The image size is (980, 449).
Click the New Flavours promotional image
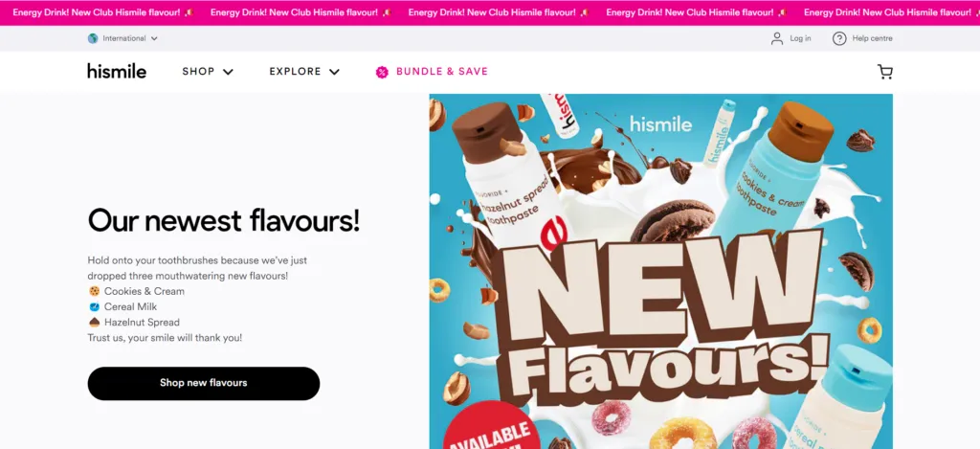660,271
